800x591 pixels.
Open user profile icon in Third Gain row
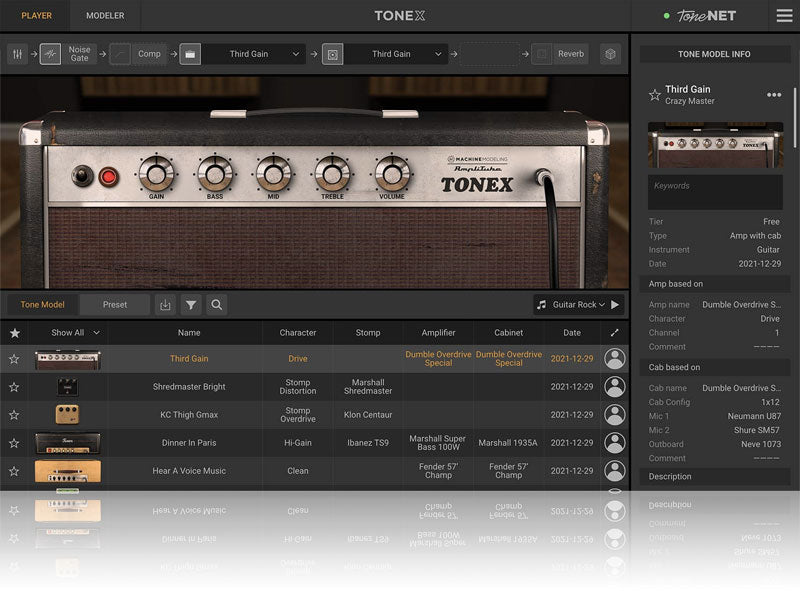(x=615, y=359)
